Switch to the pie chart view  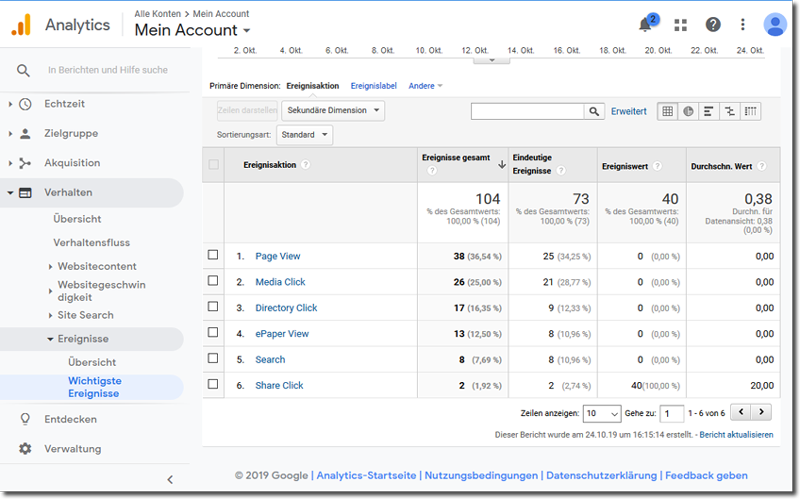[688, 111]
